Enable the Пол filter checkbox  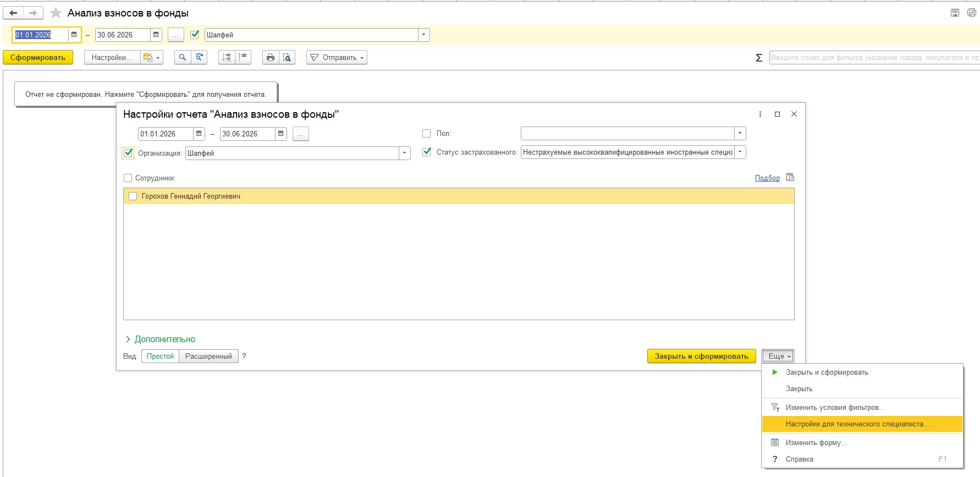click(426, 133)
